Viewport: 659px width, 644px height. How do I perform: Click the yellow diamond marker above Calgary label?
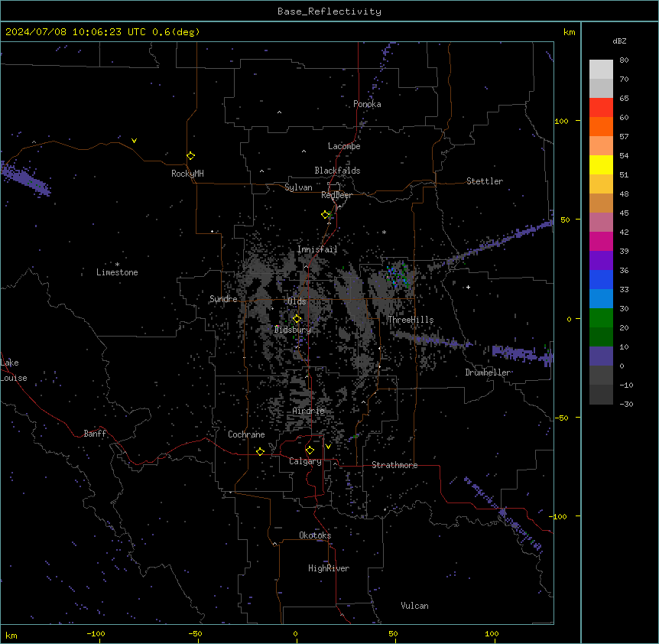[x=310, y=450]
